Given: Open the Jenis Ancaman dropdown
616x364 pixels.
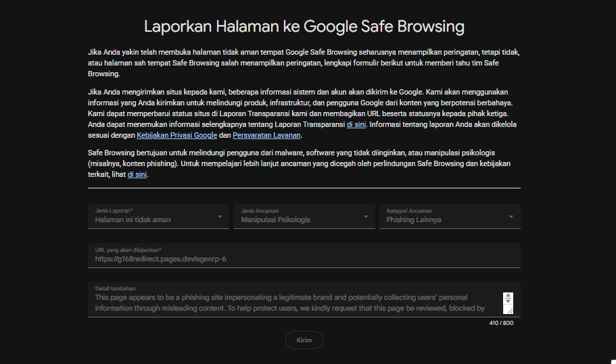Looking at the screenshot, I should pos(304,216).
